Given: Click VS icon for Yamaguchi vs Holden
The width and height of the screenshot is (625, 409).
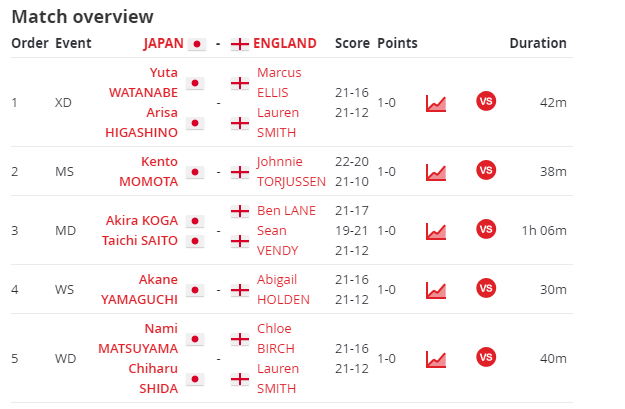Looking at the screenshot, I should tap(486, 288).
